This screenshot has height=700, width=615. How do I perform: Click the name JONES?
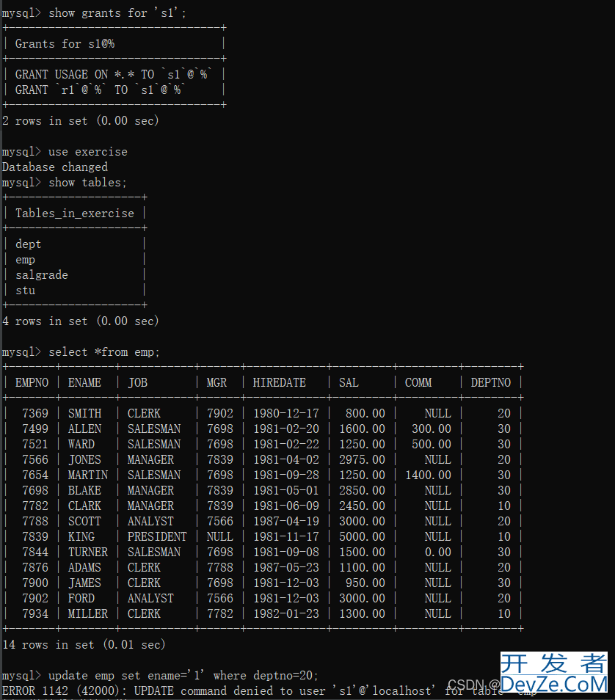(84, 460)
